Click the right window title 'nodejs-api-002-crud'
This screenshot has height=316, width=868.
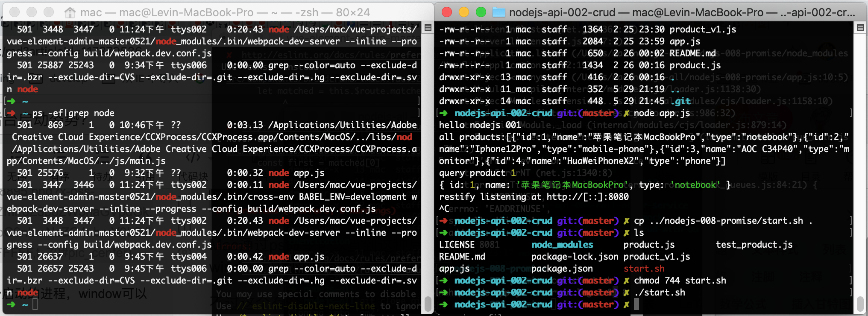[x=562, y=12]
